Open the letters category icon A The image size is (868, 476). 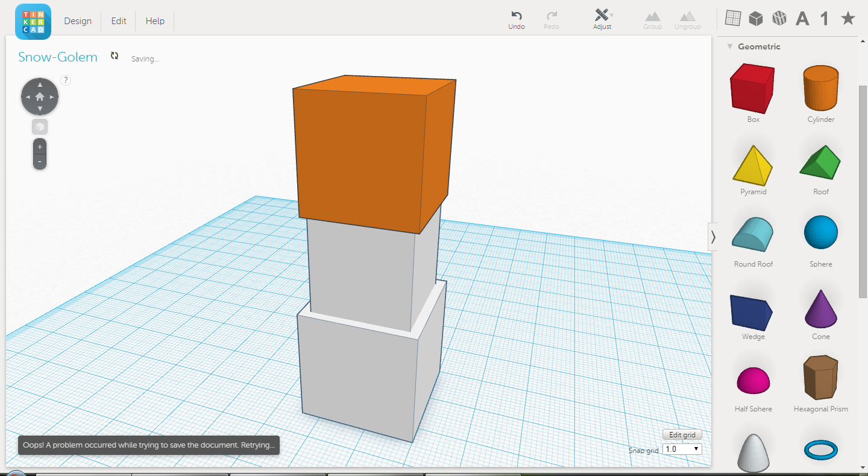pyautogui.click(x=802, y=19)
